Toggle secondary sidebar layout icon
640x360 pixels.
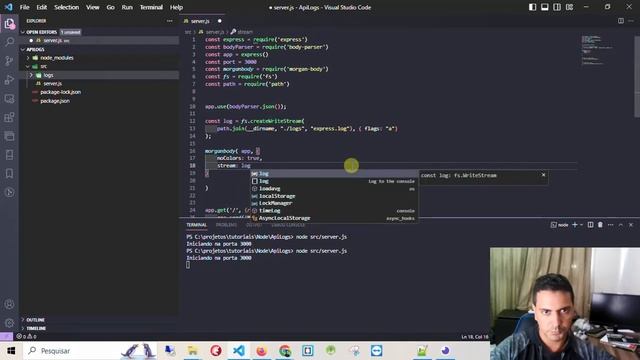[557, 7]
